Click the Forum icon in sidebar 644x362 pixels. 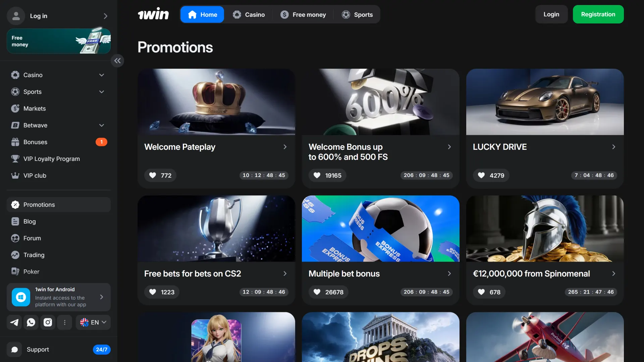15,238
